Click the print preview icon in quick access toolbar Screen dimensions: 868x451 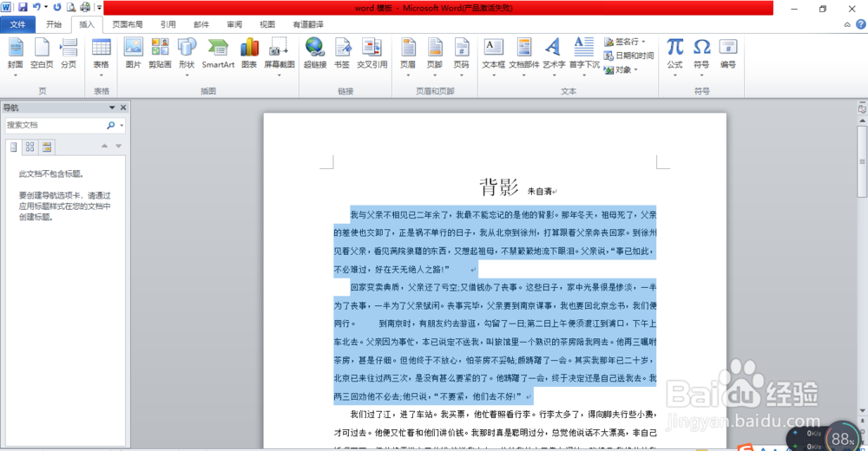coord(71,7)
